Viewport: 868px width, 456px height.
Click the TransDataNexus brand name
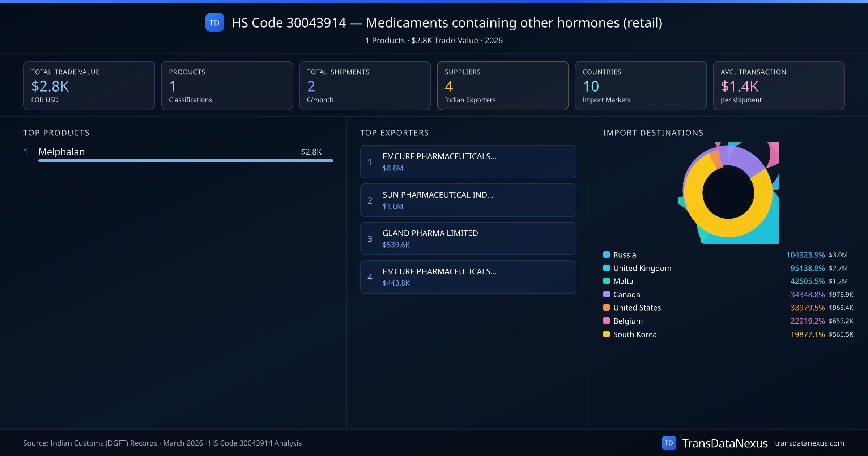pyautogui.click(x=724, y=443)
